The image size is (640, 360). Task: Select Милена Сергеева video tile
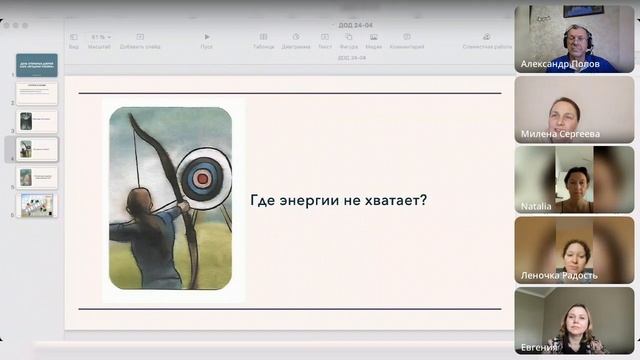574,110
